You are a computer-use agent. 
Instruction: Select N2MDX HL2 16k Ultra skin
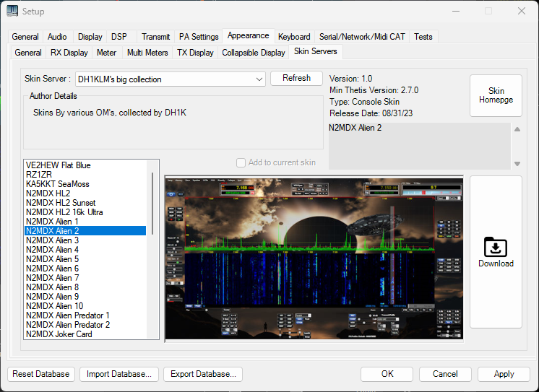click(85, 212)
